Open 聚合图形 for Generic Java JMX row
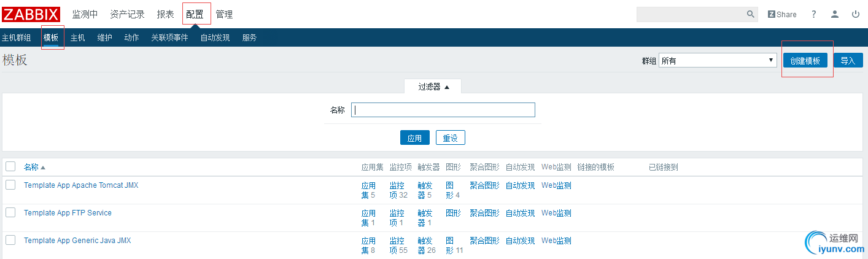 pos(485,241)
